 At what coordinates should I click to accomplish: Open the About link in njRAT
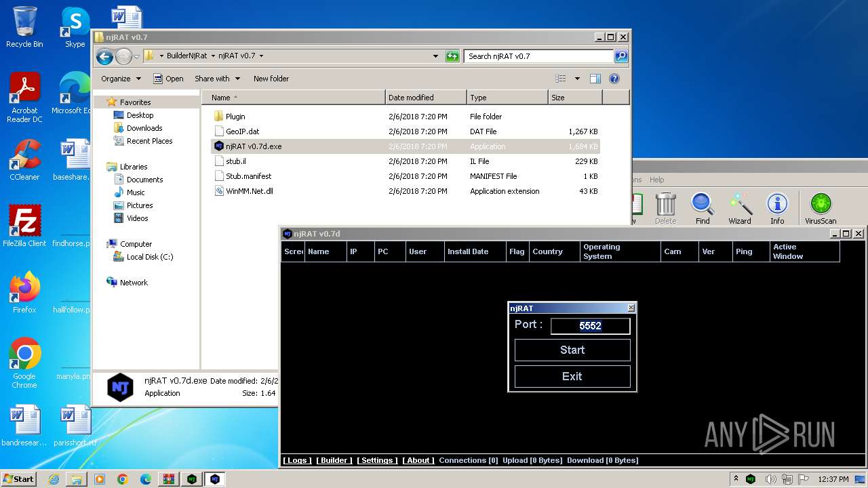click(x=418, y=460)
